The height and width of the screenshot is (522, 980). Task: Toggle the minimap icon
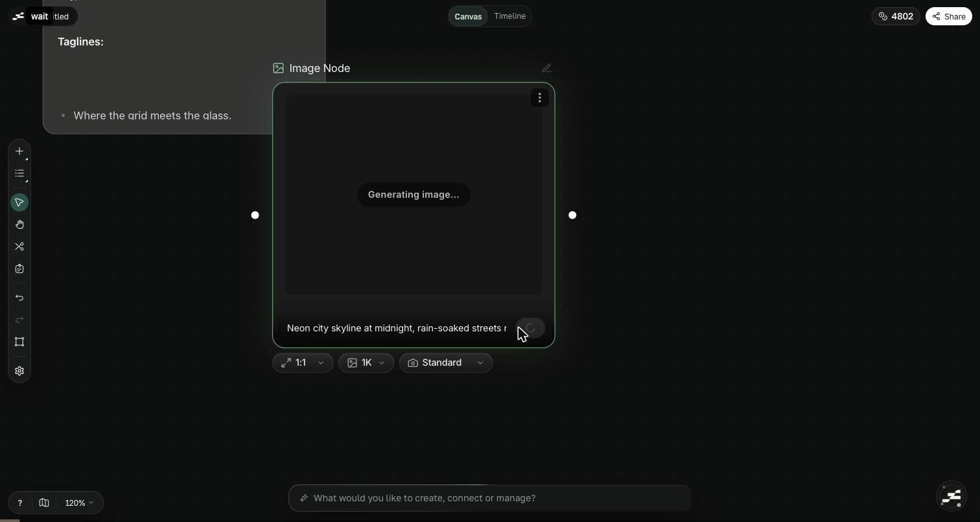44,503
